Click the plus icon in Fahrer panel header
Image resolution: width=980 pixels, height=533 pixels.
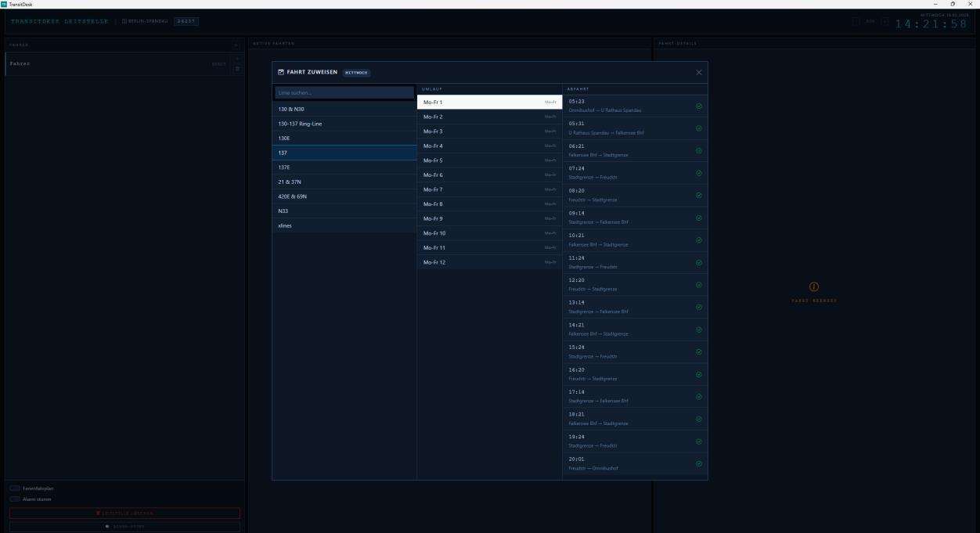pos(236,45)
